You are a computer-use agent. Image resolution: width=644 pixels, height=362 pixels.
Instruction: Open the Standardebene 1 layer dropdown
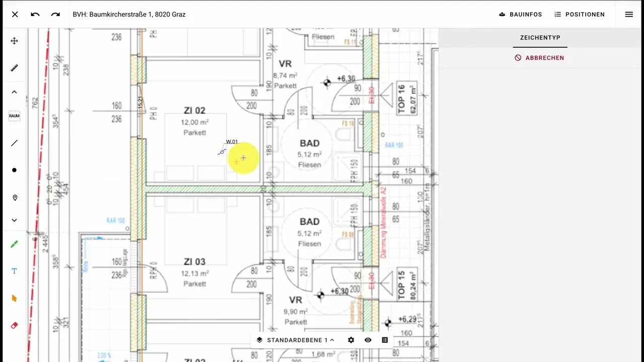295,340
